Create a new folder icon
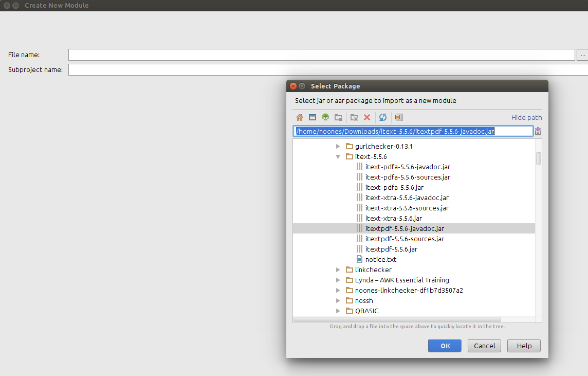 (x=354, y=117)
